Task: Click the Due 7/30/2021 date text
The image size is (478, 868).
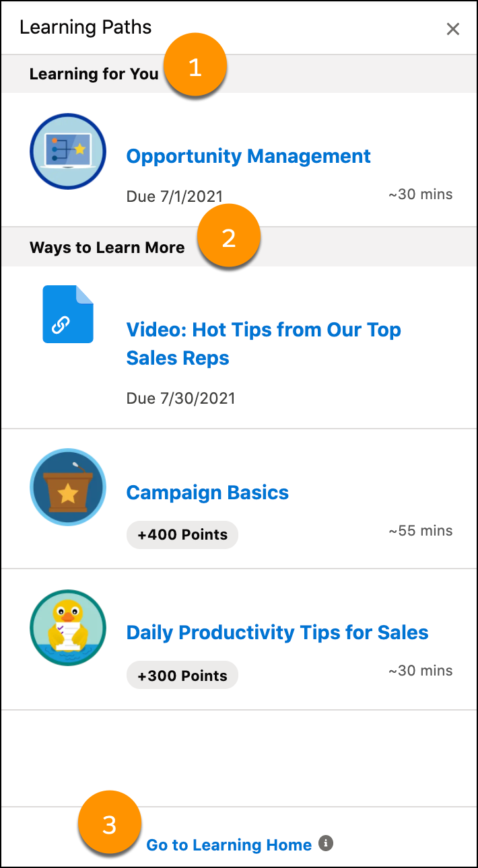Action: (181, 398)
